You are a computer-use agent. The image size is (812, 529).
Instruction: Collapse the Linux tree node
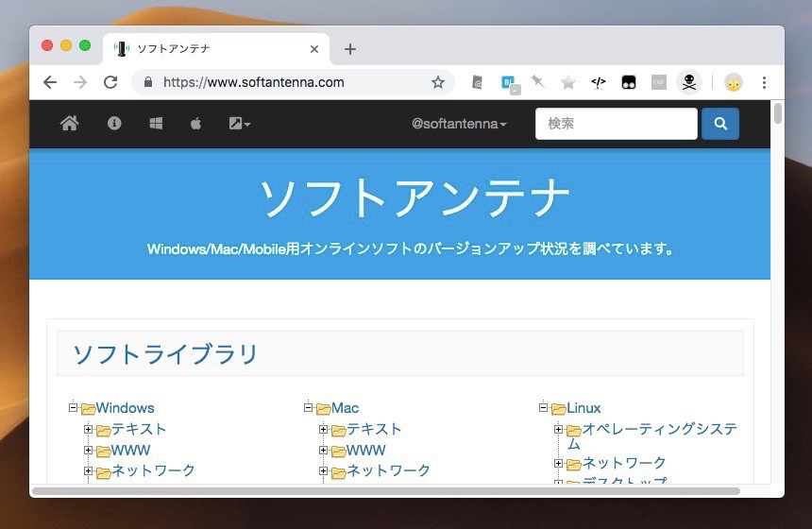click(543, 407)
